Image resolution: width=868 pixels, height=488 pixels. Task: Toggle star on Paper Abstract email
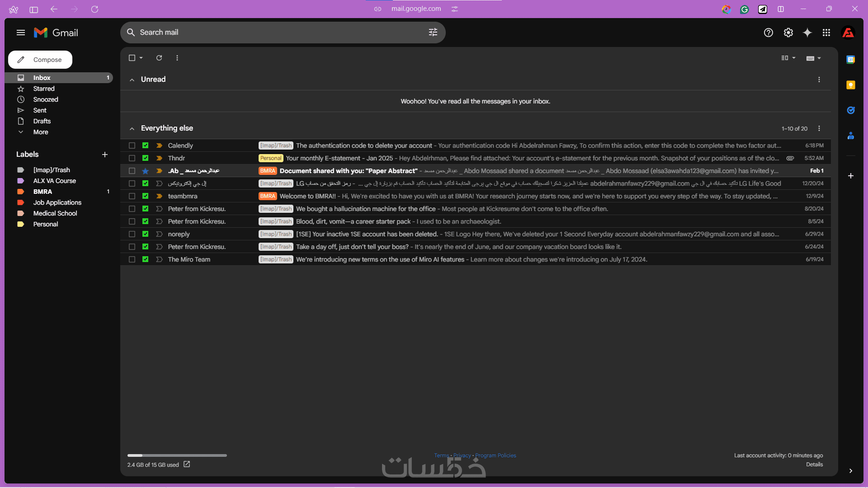coord(145,171)
